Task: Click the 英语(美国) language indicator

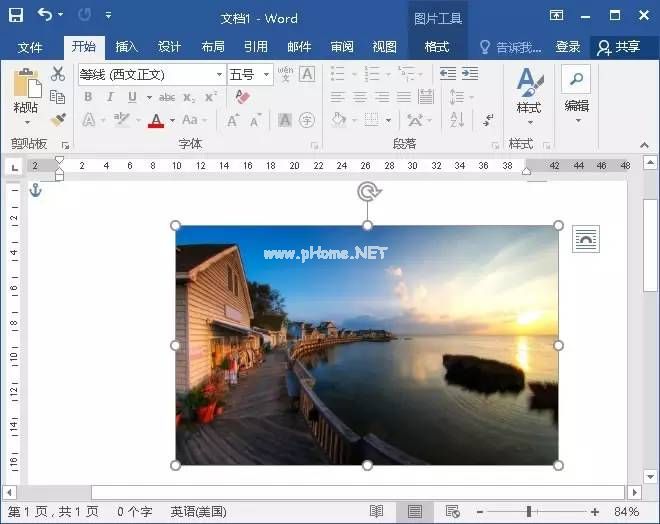Action: 198,511
